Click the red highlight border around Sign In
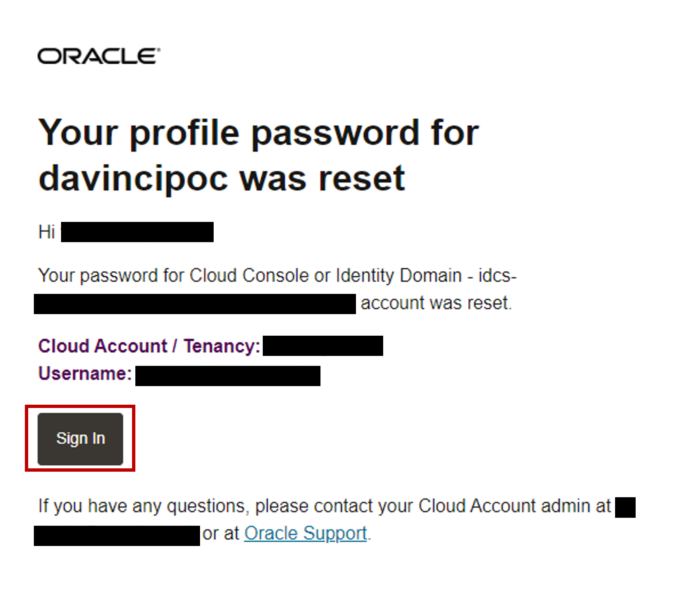The image size is (700, 608). [x=80, y=406]
